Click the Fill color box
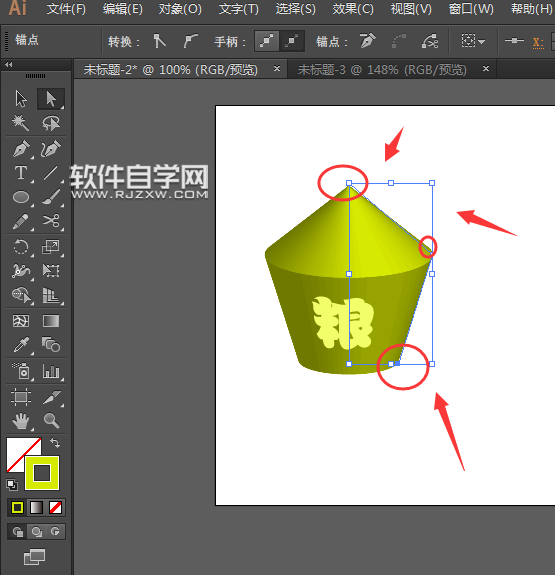Screen dimensions: 555x575 click(17, 448)
